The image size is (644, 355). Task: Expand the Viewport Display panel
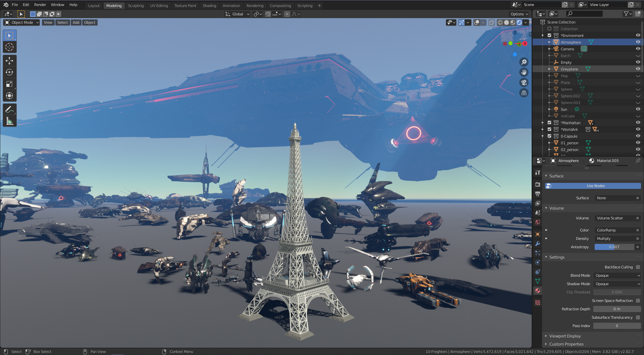[565, 336]
